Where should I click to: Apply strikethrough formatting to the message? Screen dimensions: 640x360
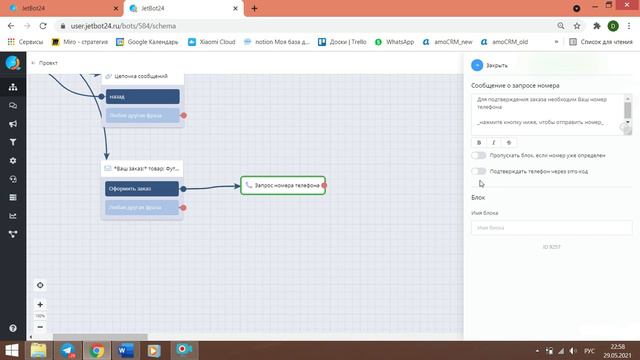tap(509, 142)
